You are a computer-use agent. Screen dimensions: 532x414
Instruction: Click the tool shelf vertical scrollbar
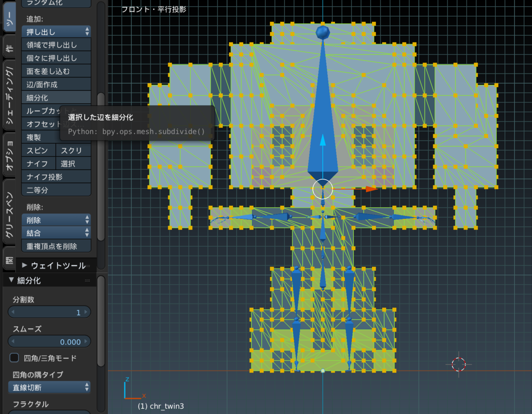101,166
